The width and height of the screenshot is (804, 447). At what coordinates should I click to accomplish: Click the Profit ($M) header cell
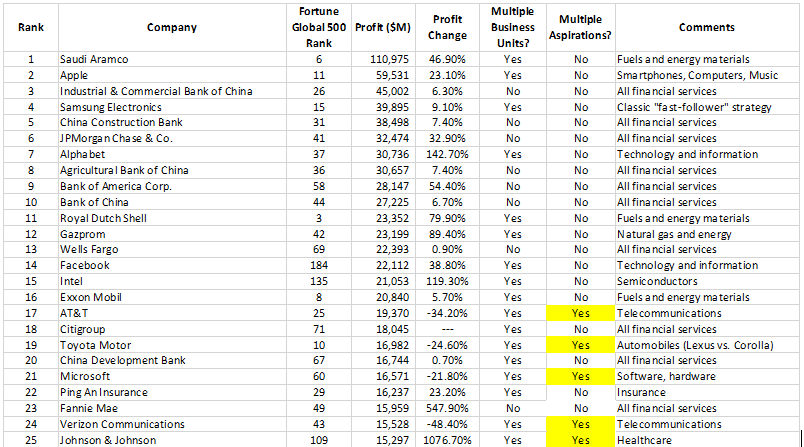click(x=383, y=28)
